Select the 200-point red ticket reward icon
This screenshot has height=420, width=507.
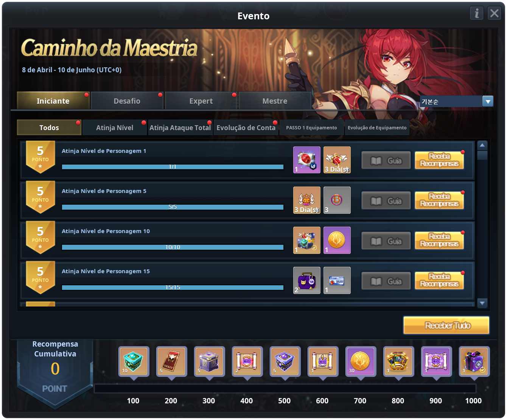coord(171,361)
